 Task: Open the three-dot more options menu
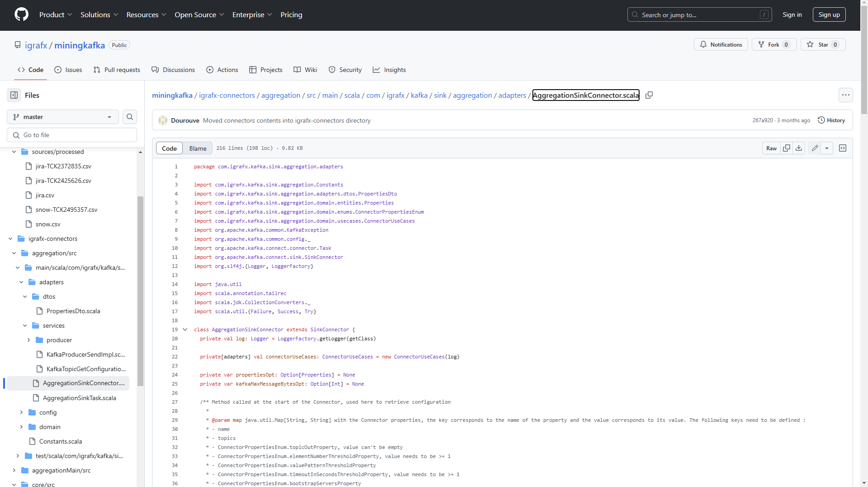click(x=846, y=95)
